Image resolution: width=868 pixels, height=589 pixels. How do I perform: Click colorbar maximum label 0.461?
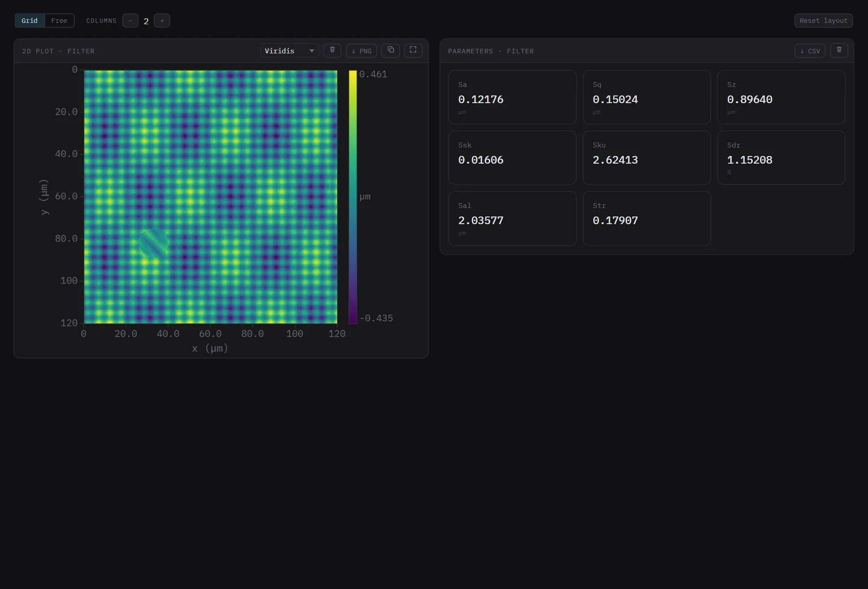373,74
